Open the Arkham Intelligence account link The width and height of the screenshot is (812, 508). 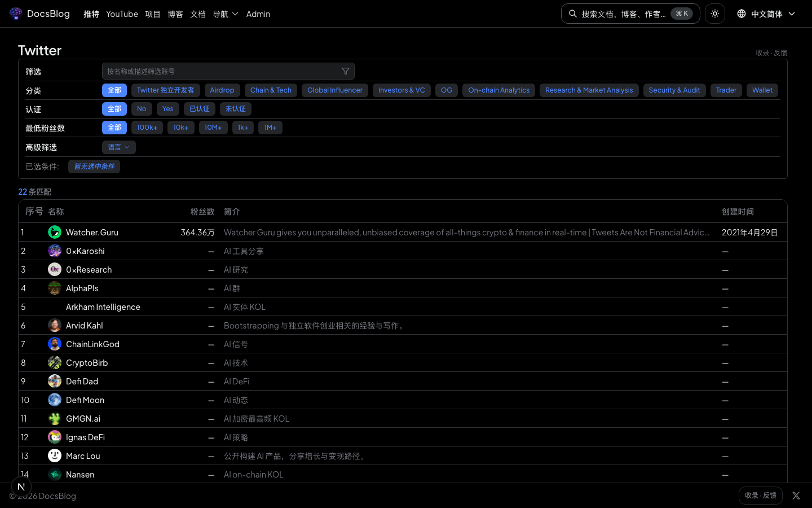tap(103, 306)
